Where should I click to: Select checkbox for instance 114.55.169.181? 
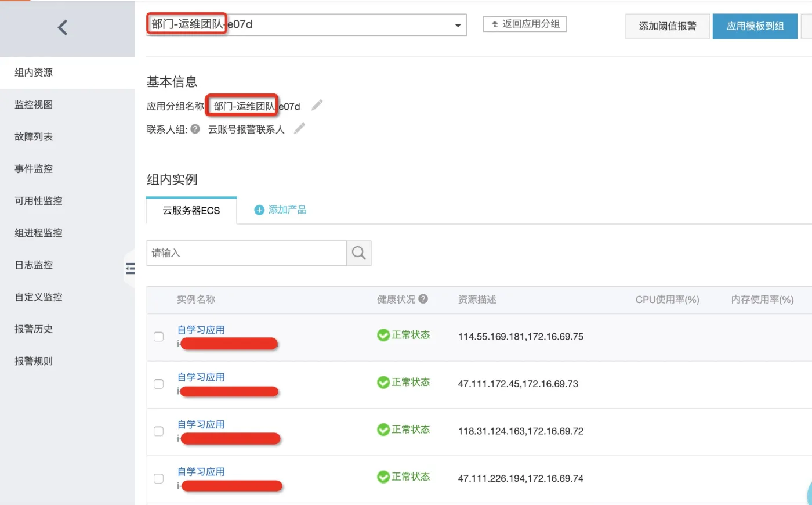coord(158,337)
